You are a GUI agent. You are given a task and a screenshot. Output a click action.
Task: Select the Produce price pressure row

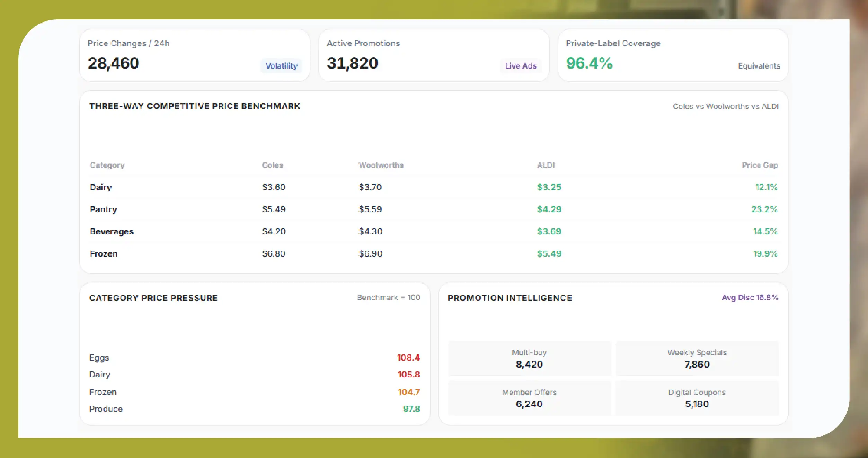[255, 409]
